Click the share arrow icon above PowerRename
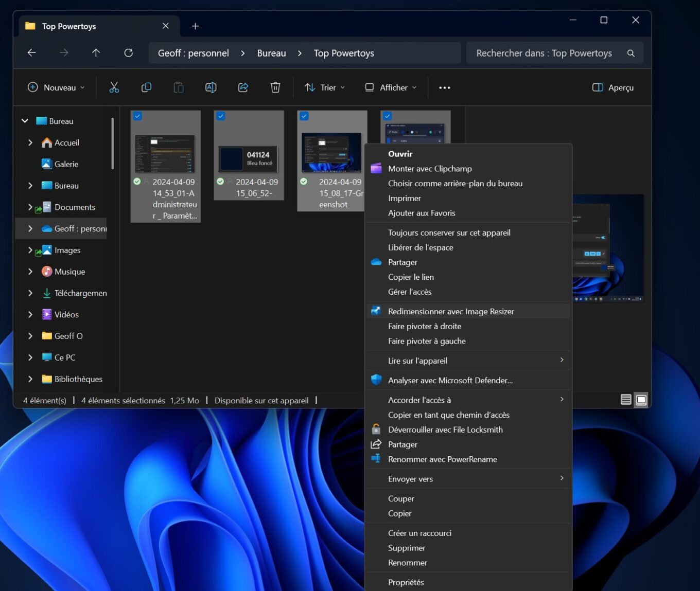Screen dimensions: 700x591 [x=376, y=444]
